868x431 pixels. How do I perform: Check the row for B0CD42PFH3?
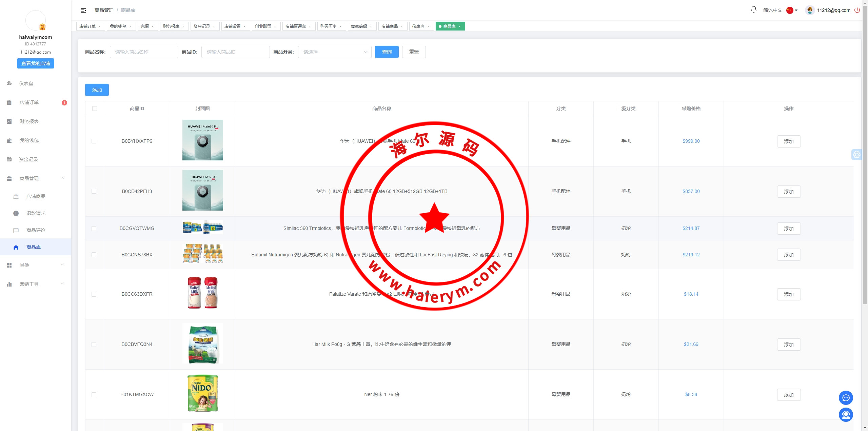pyautogui.click(x=94, y=191)
